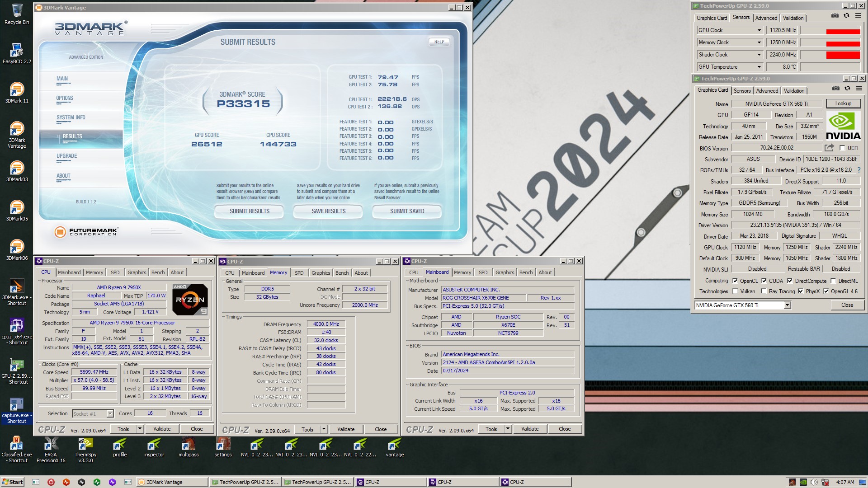Click Shader Clock sensor graph bar
The width and height of the screenshot is (868, 488).
[x=830, y=55]
